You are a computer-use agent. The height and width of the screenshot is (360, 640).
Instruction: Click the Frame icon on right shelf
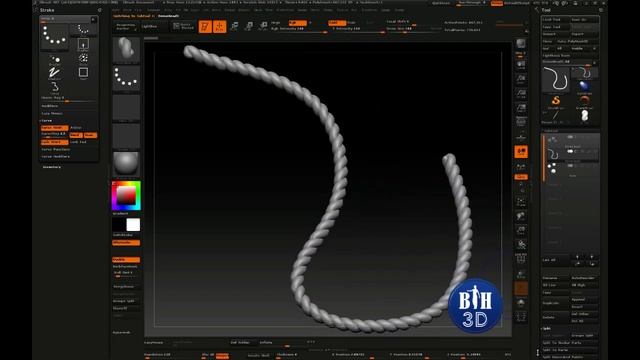(x=521, y=202)
